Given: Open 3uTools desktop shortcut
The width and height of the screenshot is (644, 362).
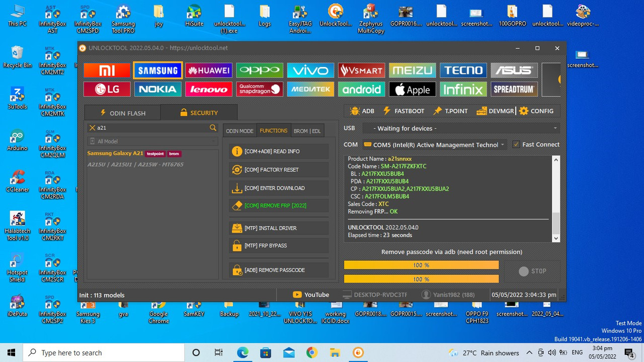Looking at the screenshot, I should (x=17, y=99).
